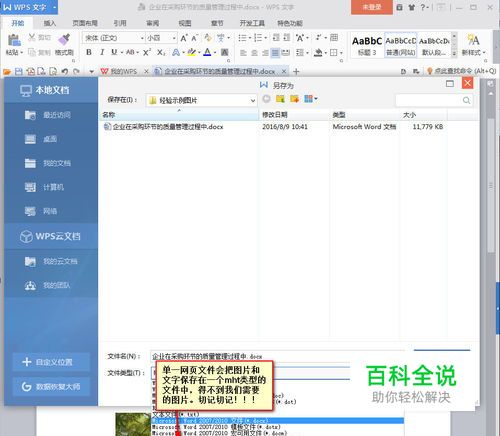The image size is (500, 436).
Task: Toggle italic formatting
Action: tap(102, 52)
